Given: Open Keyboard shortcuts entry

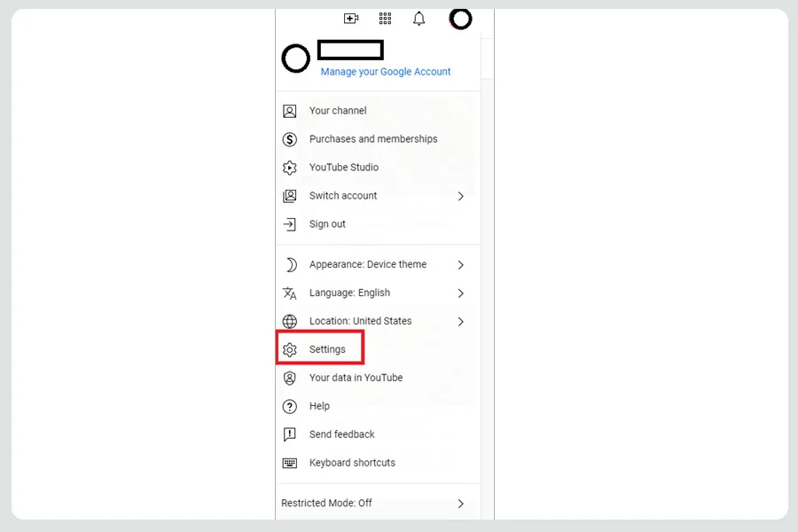Looking at the screenshot, I should coord(378,463).
